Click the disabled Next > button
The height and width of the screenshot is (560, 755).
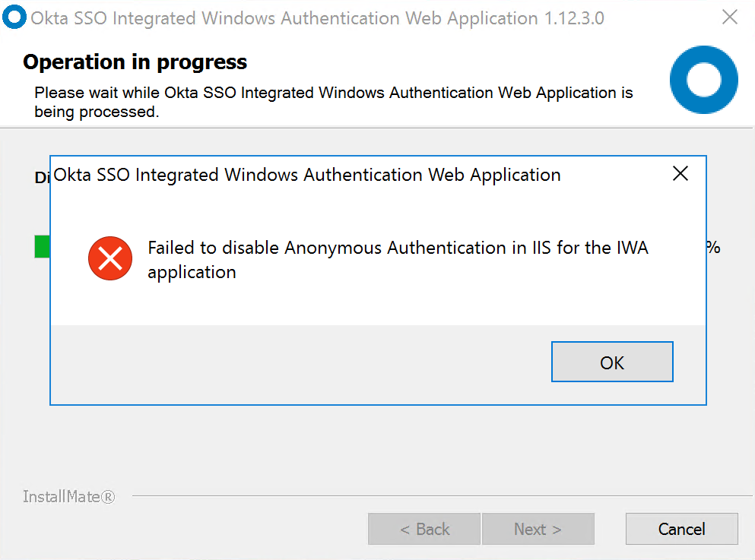(x=538, y=529)
